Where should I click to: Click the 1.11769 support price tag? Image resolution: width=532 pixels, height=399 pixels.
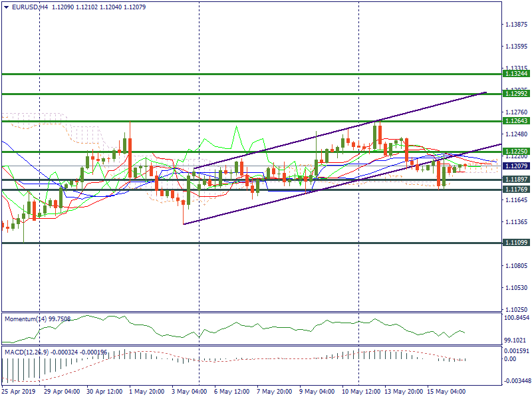click(515, 190)
